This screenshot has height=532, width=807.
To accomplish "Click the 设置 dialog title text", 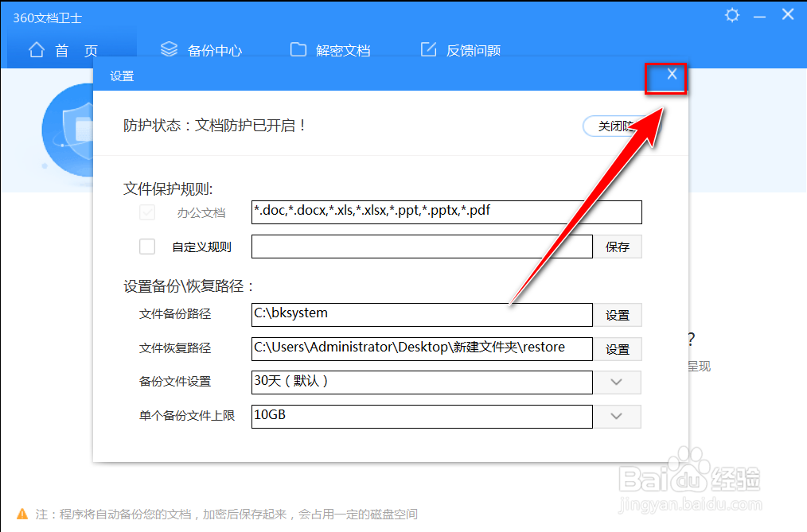I will pyautogui.click(x=122, y=76).
